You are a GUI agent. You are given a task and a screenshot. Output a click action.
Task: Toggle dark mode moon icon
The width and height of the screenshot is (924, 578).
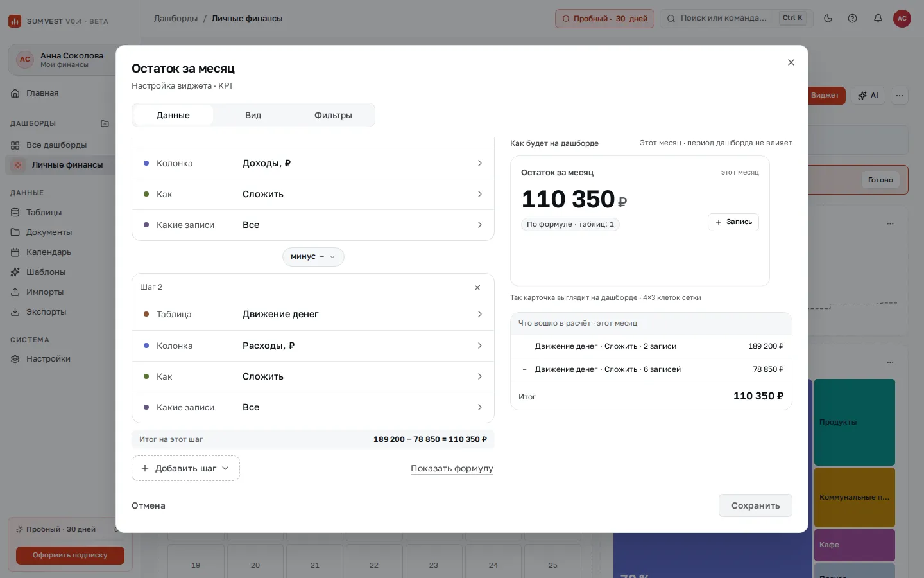828,19
